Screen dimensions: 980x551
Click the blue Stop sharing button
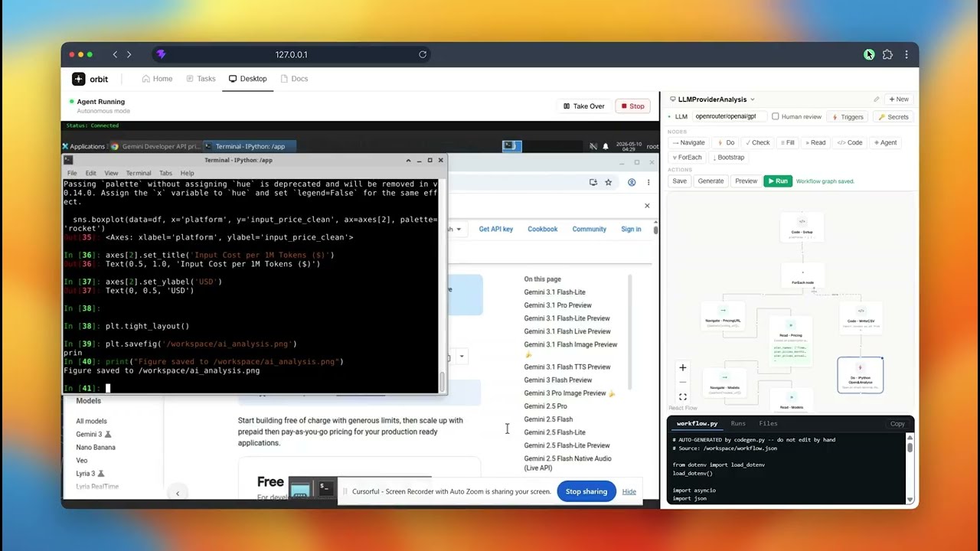(586, 491)
